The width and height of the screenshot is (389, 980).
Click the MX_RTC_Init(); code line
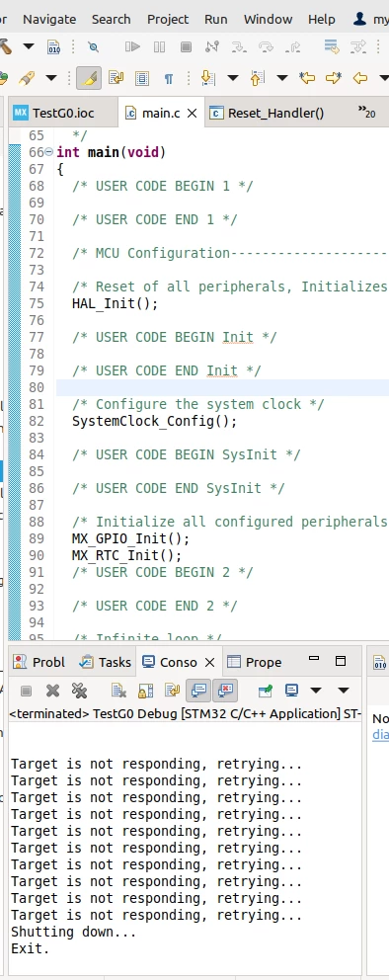pos(126,555)
